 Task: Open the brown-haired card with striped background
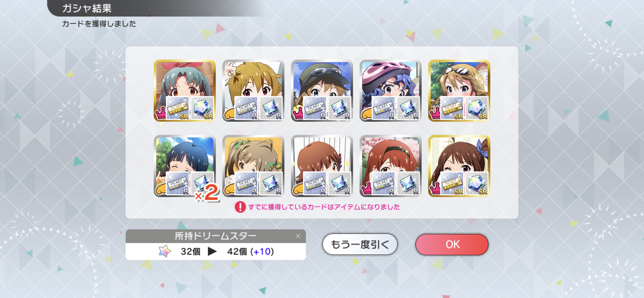pos(322,166)
